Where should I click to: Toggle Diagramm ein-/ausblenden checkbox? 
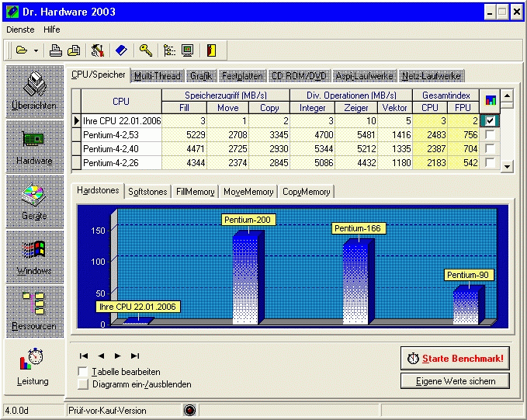pyautogui.click(x=83, y=384)
